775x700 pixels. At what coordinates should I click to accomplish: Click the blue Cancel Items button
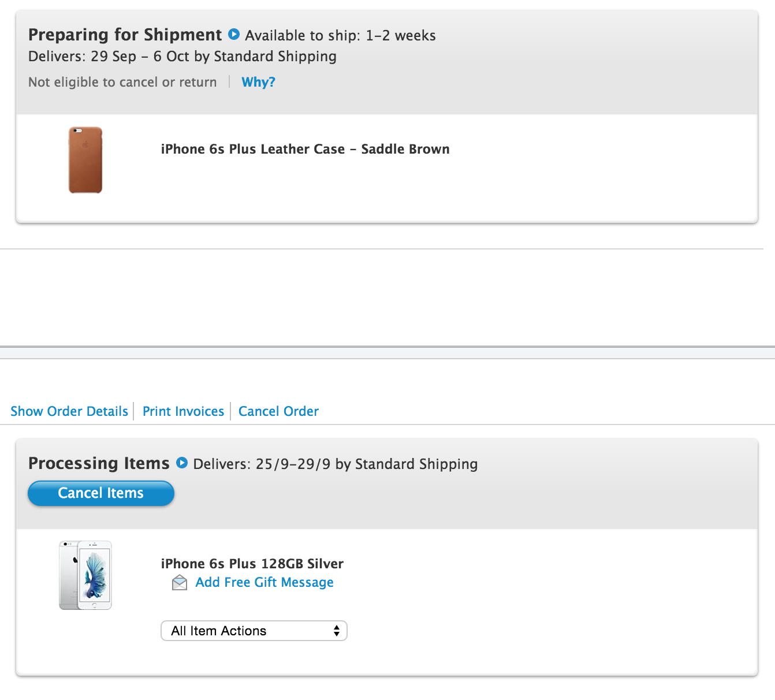pos(101,493)
